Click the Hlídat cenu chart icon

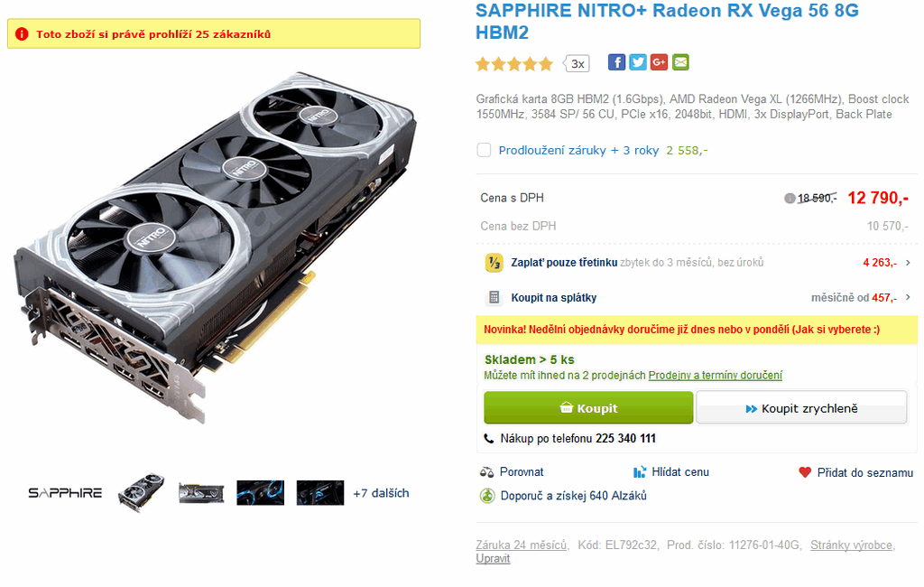click(640, 472)
